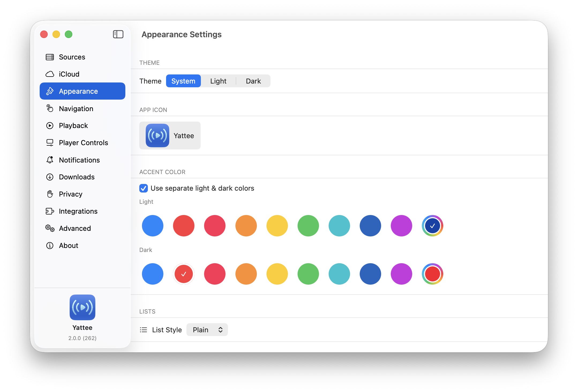
Task: Switch theme to Dark
Action: click(x=253, y=81)
